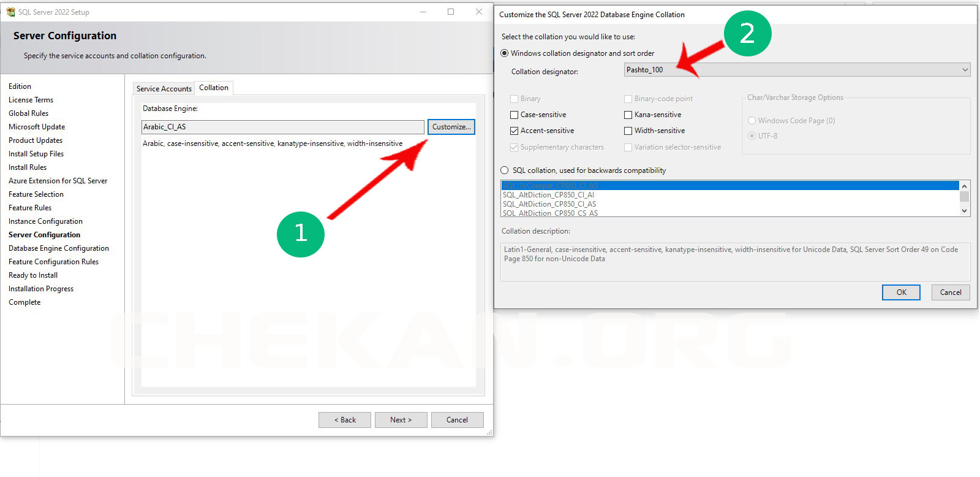Click the Feature Rules step
The height and width of the screenshot is (477, 980).
click(x=30, y=208)
